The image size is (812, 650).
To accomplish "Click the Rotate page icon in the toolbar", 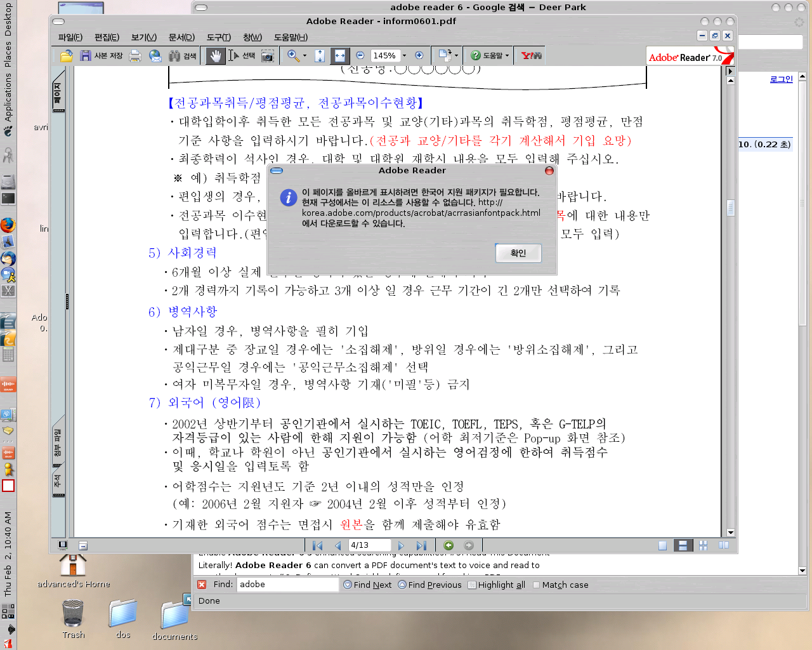I will 444,56.
